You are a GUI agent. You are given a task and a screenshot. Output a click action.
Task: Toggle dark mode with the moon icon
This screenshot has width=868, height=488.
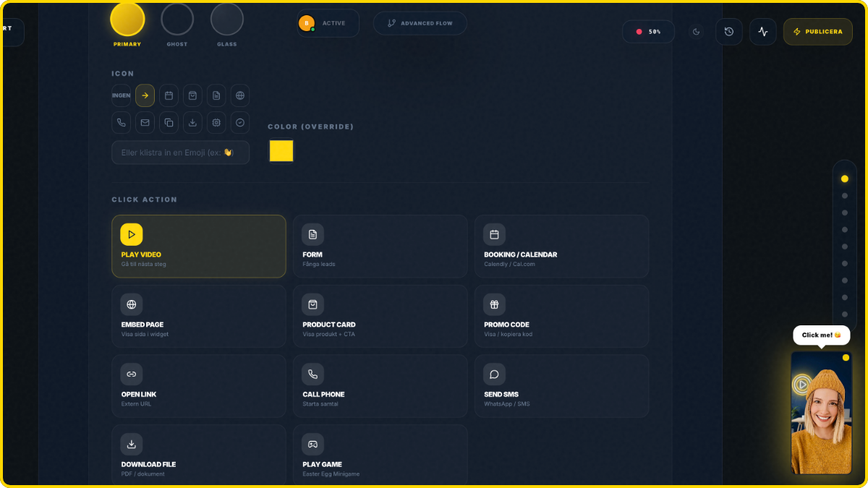[x=696, y=31]
